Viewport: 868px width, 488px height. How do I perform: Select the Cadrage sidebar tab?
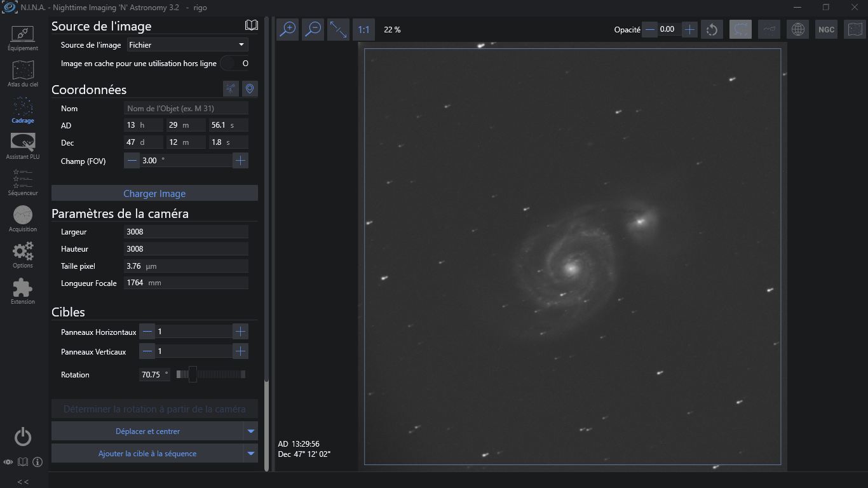coord(23,111)
